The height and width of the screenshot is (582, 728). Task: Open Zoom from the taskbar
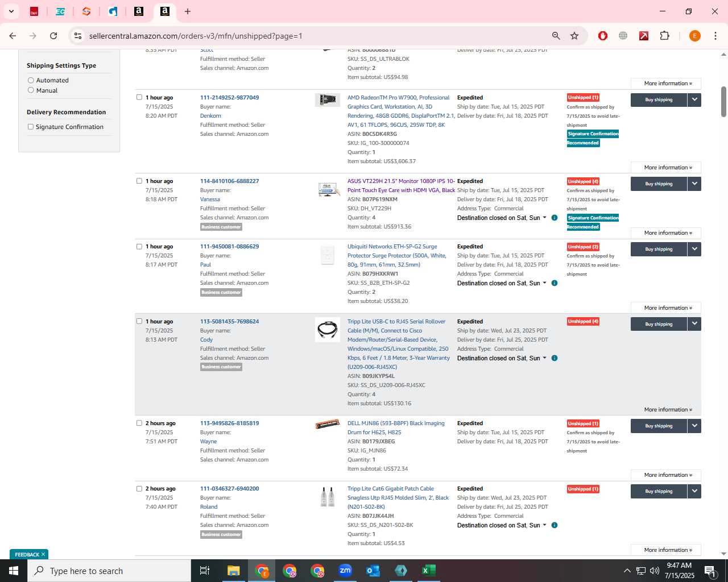[x=345, y=571]
